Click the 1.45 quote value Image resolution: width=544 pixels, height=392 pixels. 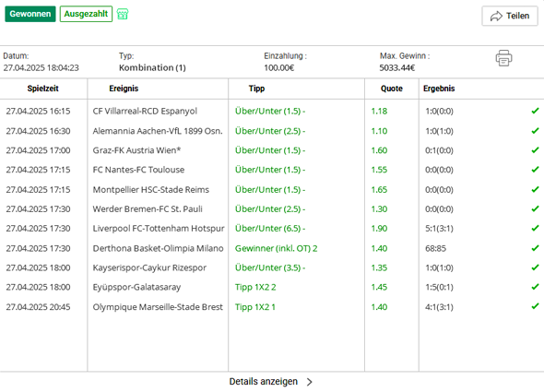(x=379, y=287)
